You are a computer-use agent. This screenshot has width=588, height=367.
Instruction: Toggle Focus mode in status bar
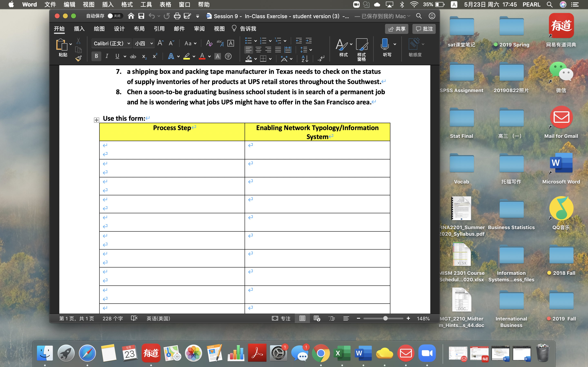coord(281,318)
